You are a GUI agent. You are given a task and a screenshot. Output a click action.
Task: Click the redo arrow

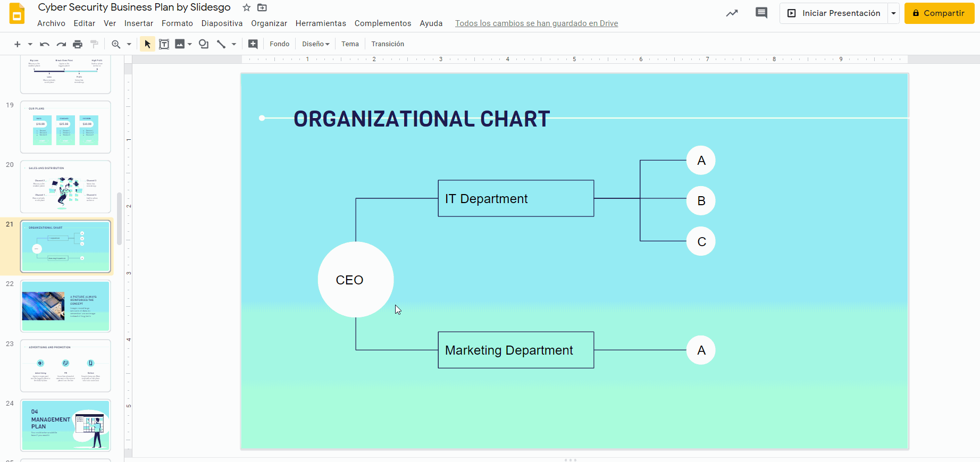click(62, 44)
